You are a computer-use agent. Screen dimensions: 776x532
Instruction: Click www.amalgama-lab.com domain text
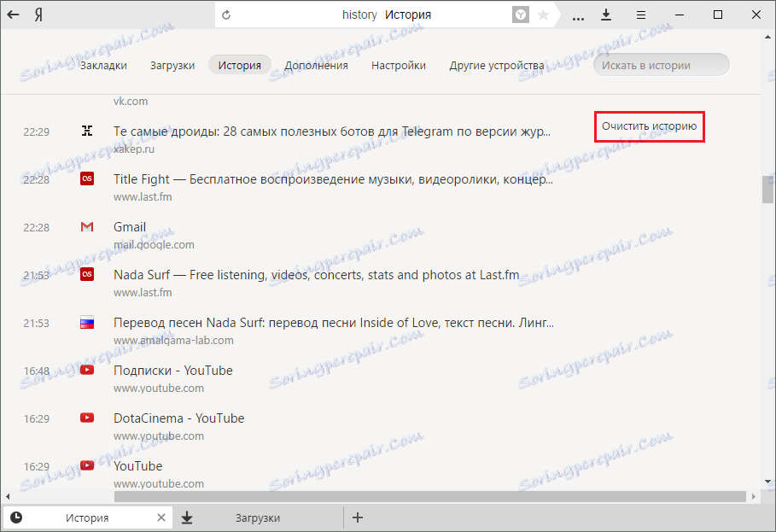[173, 341]
